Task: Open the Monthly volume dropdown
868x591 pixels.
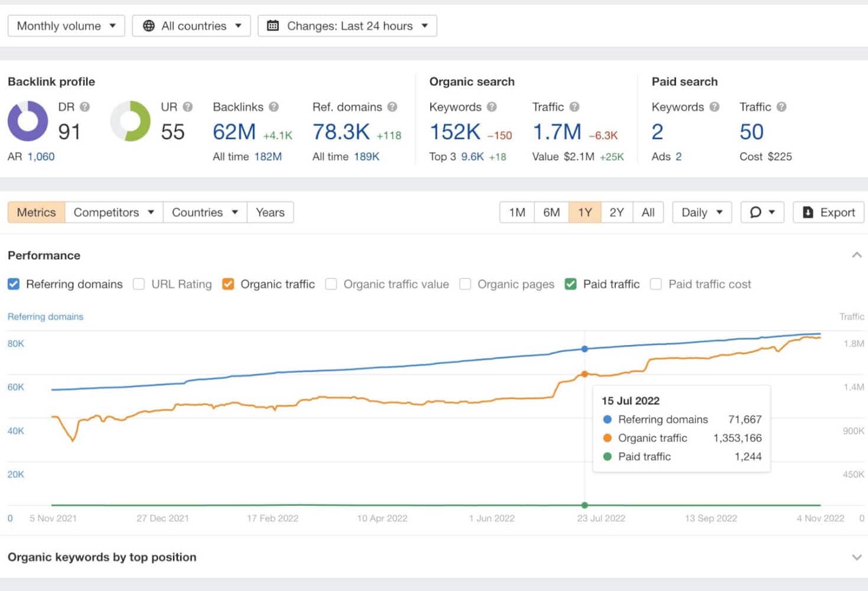Action: (66, 26)
